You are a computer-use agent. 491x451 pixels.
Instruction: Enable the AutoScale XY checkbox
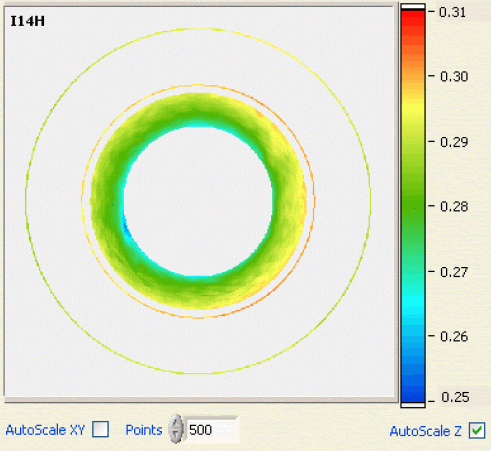pyautogui.click(x=100, y=429)
